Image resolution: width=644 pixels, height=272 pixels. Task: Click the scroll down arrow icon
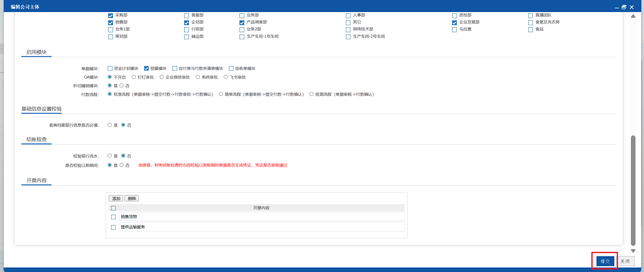tap(633, 251)
